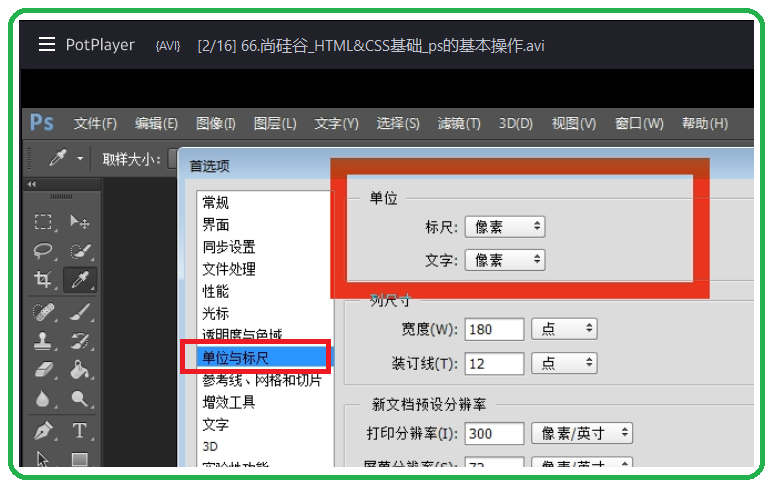Open the 标尺 units dropdown

coord(505,227)
